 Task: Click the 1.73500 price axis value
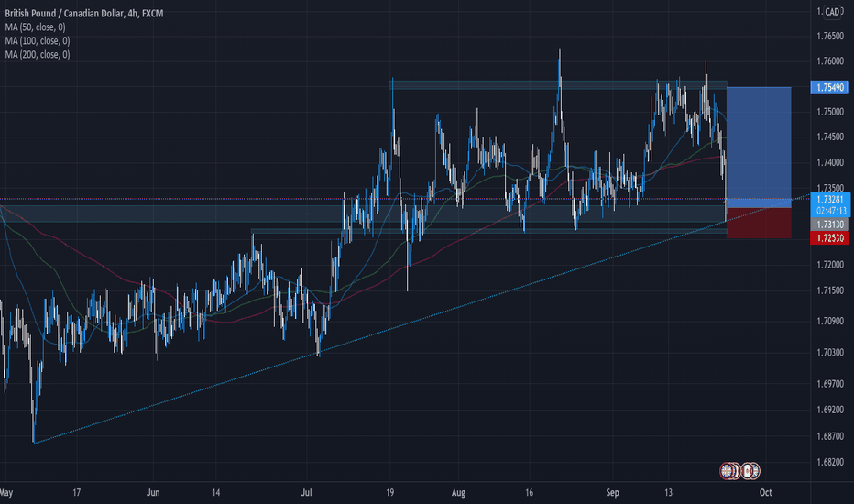point(830,188)
